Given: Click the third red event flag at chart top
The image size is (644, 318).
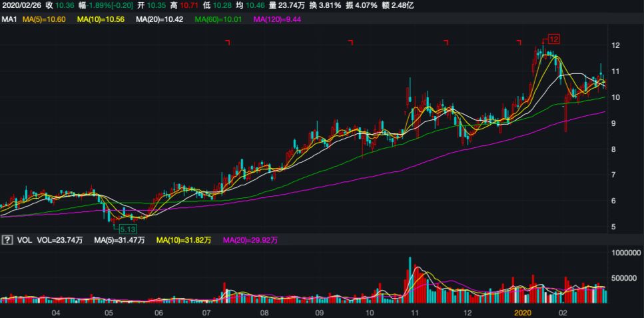Looking at the screenshot, I should coord(446,43).
